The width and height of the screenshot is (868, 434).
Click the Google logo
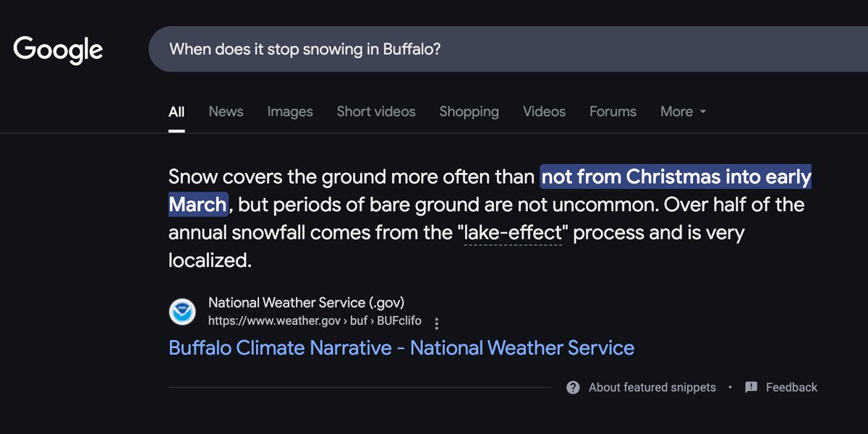coord(58,50)
